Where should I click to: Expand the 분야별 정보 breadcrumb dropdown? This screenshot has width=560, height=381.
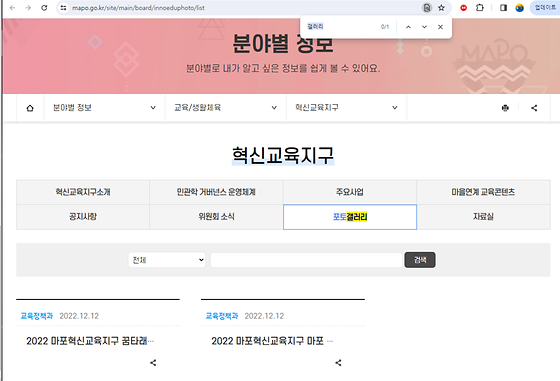pos(105,107)
